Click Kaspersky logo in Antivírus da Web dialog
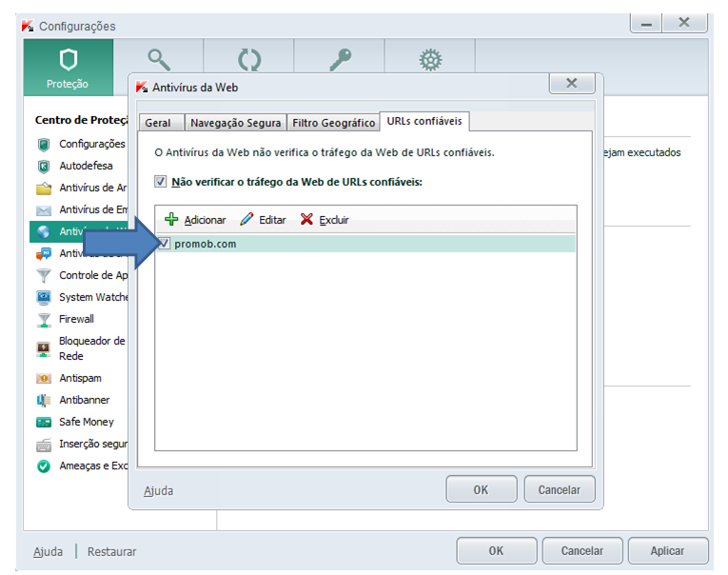 click(142, 87)
